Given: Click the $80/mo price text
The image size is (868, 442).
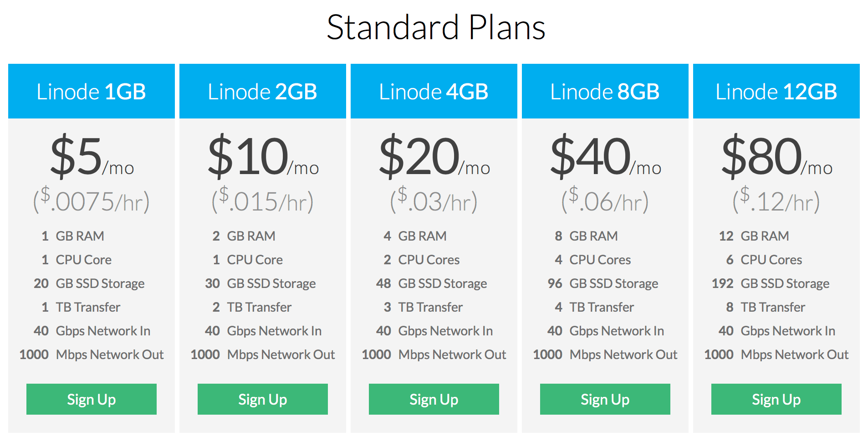Looking at the screenshot, I should (x=777, y=156).
